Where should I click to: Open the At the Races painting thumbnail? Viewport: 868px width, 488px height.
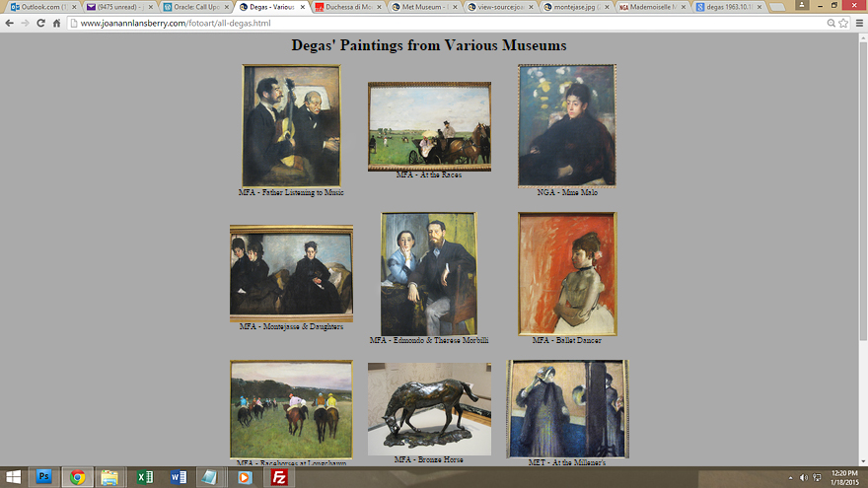coord(430,127)
